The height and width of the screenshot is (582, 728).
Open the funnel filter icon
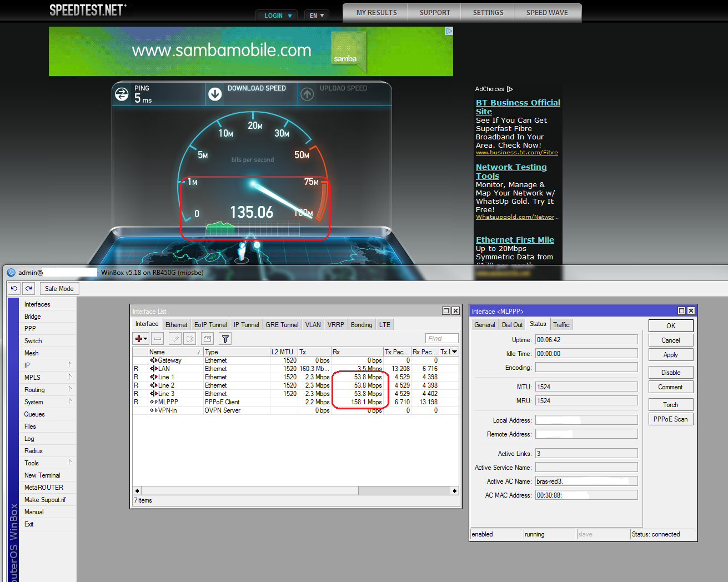coord(225,339)
